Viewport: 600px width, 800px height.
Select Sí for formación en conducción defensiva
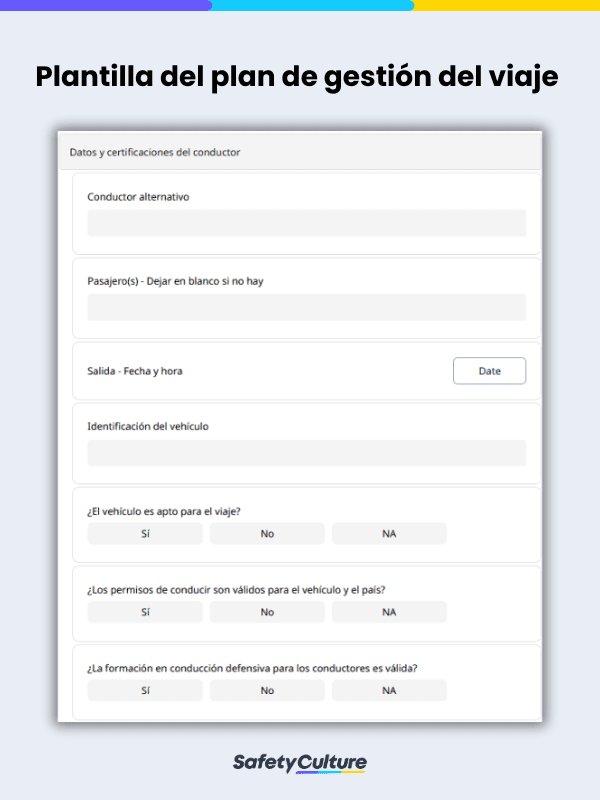pyautogui.click(x=145, y=690)
